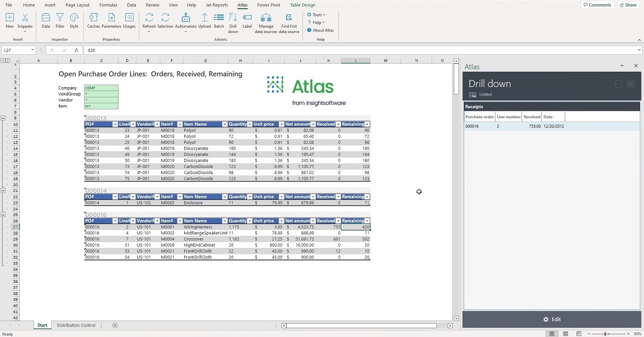The height and width of the screenshot is (337, 644).
Task: Click the Comments button
Action: [x=597, y=5]
